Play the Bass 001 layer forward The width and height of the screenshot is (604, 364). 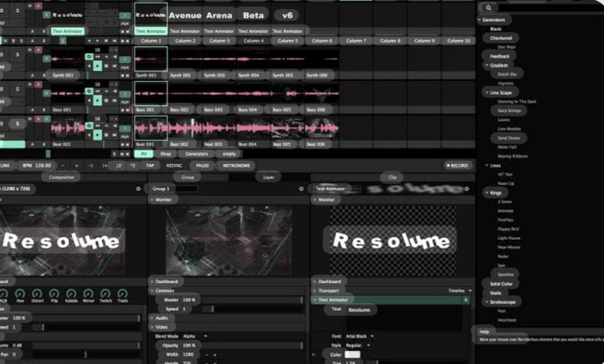pos(97,100)
